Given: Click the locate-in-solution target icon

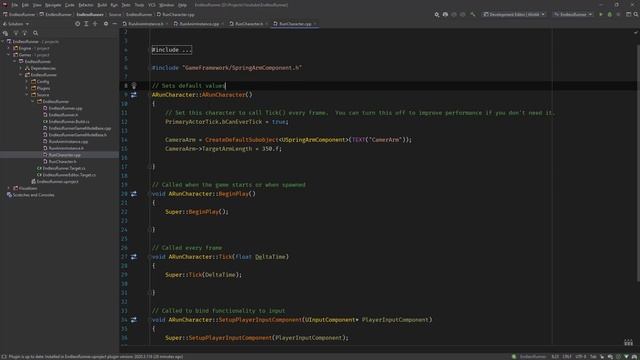Looking at the screenshot, I should click(77, 24).
